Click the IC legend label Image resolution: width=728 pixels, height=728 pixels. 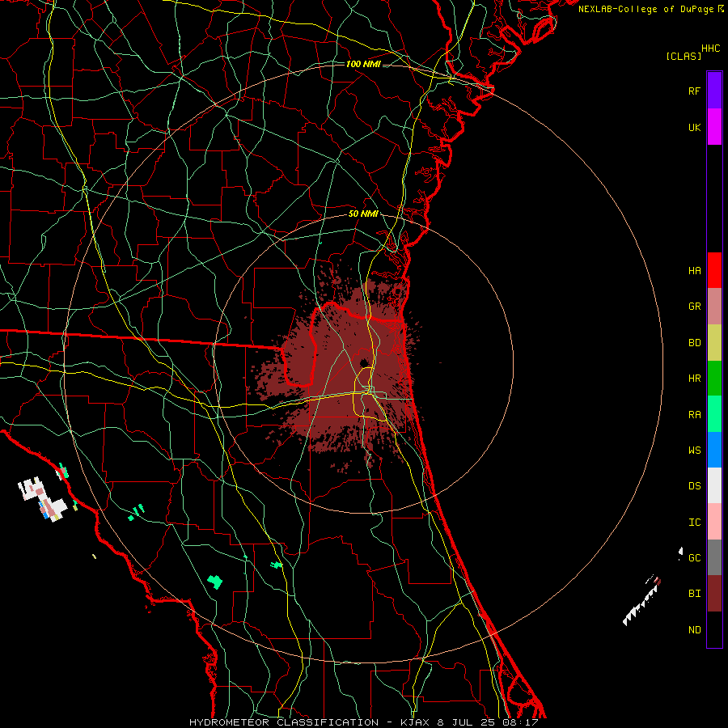coord(694,523)
